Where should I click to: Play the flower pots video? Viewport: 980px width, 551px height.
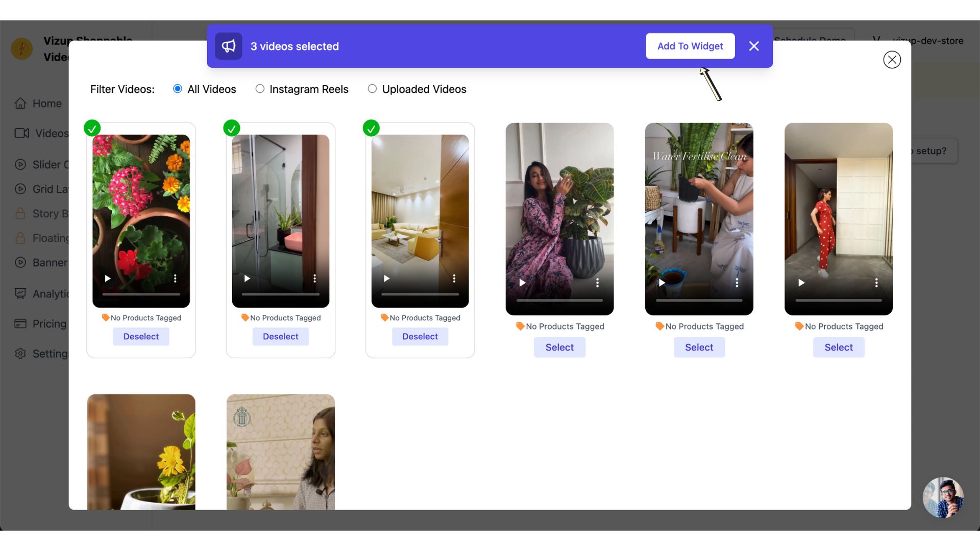pyautogui.click(x=108, y=279)
